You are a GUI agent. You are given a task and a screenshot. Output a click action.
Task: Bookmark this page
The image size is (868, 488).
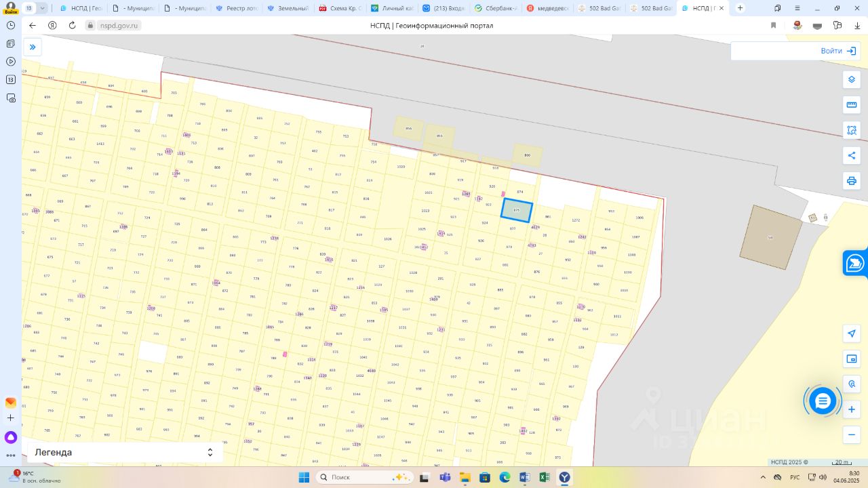(773, 25)
